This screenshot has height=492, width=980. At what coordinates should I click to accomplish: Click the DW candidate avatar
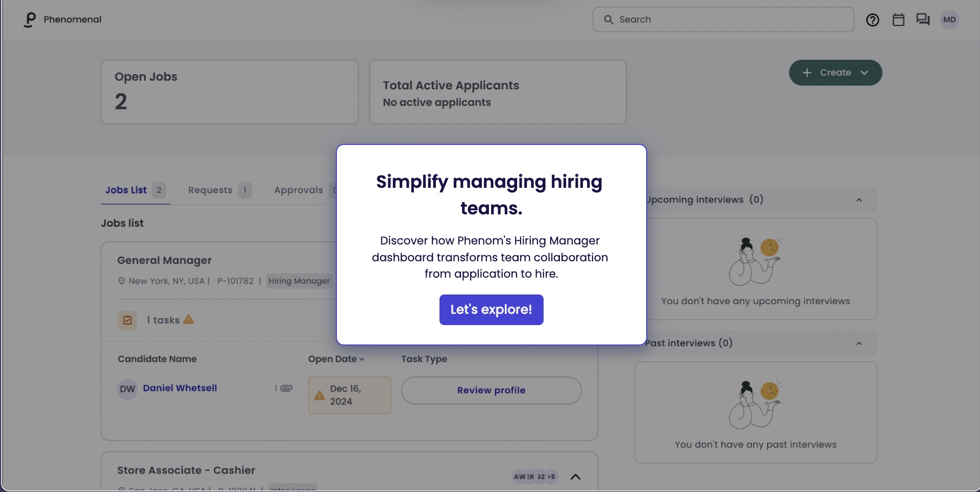[128, 389]
